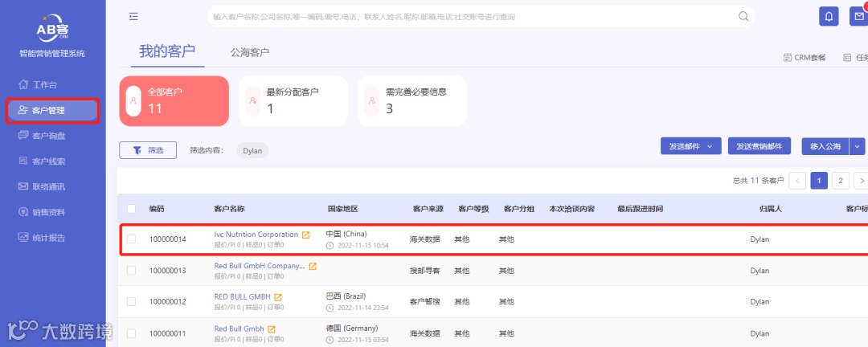The height and width of the screenshot is (347, 868).
Task: Click the 需完善必要信息 card icon
Action: coord(371,100)
